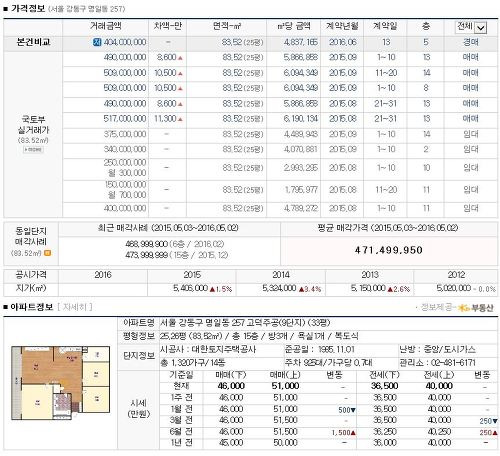Click the 아파트정보 section heading
Image resolution: width=500 pixels, height=456 pixels.
coord(32,307)
